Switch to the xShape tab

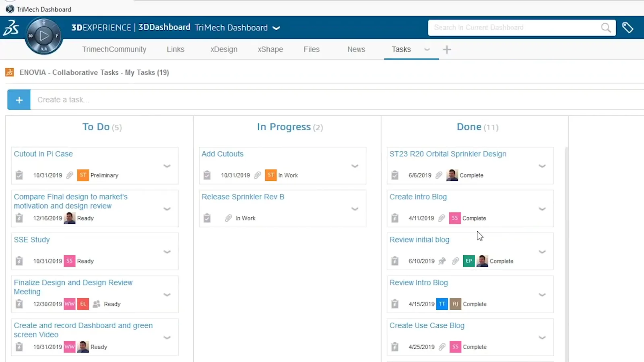point(270,49)
